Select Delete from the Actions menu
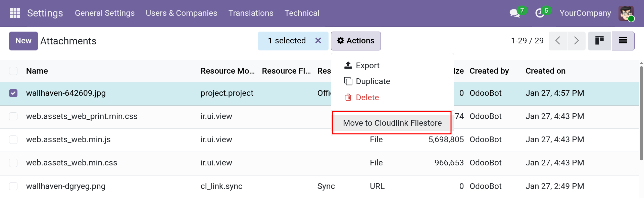 pos(367,97)
